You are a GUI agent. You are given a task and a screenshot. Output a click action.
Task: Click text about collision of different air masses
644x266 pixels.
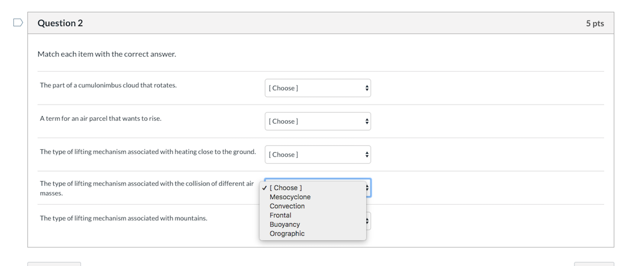(147, 188)
